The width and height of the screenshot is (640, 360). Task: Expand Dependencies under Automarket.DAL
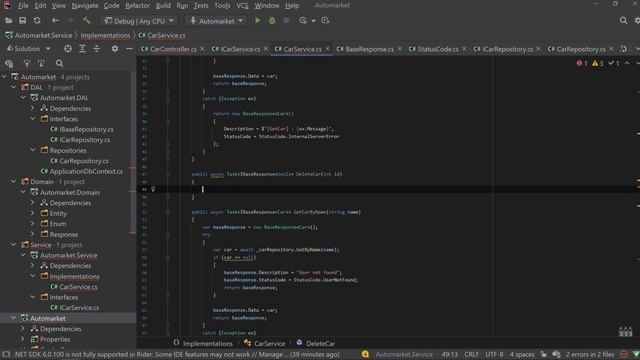tap(33, 109)
